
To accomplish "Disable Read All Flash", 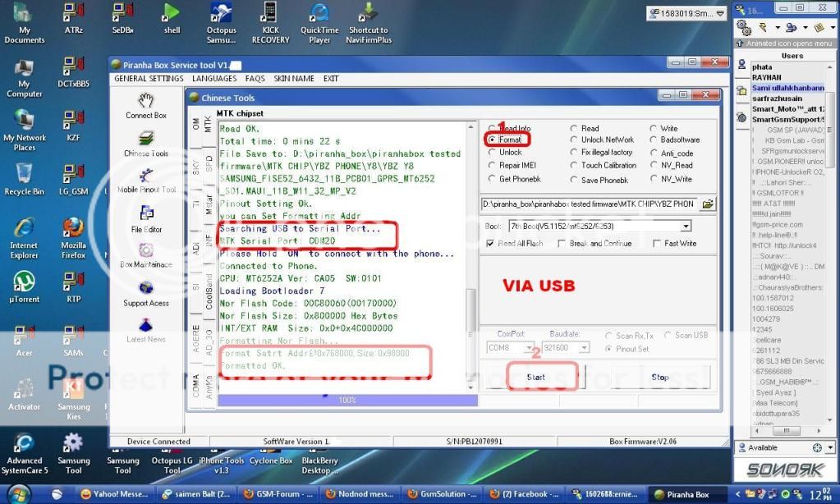I will [489, 243].
